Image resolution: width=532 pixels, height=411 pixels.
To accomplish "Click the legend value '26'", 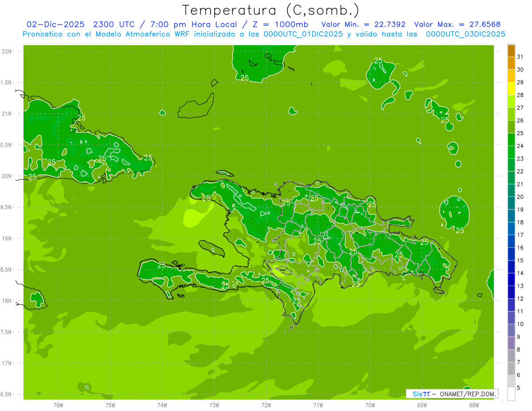I will pos(520,121).
